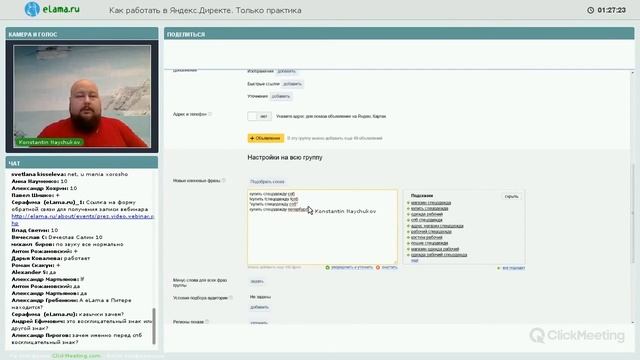
Task: Click the help icon beside 'Адрес и телефон'
Action: pyautogui.click(x=210, y=114)
